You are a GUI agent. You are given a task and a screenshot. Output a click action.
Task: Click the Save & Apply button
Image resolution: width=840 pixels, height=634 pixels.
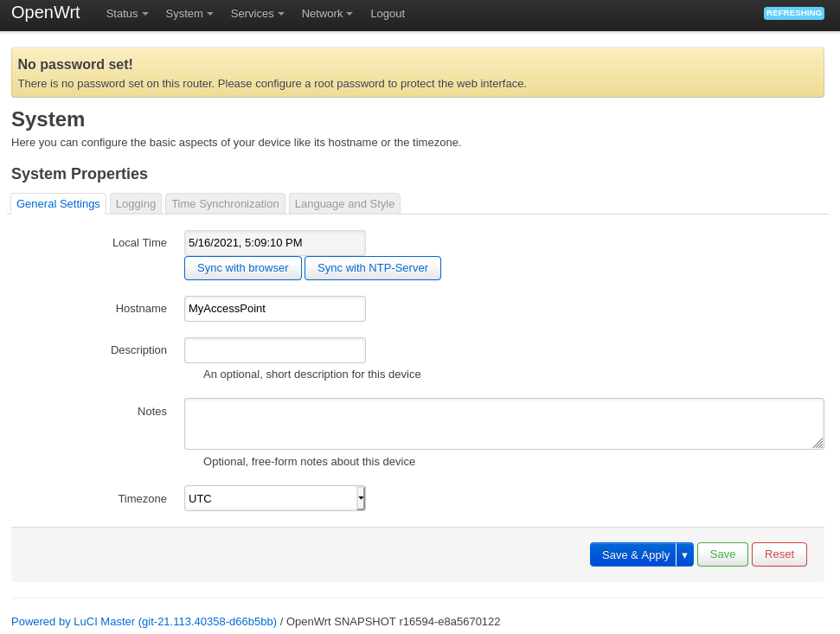(634, 554)
